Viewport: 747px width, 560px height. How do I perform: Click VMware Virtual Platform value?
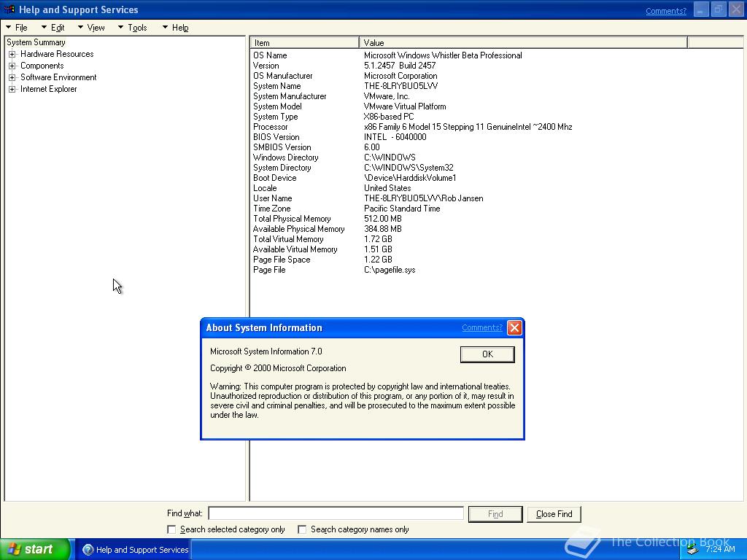[x=405, y=106]
